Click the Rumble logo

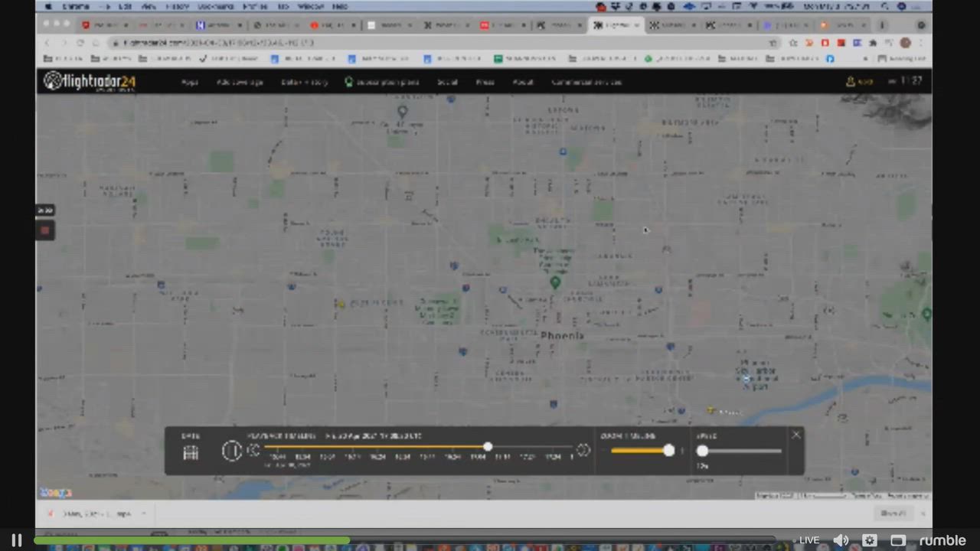pyautogui.click(x=942, y=540)
